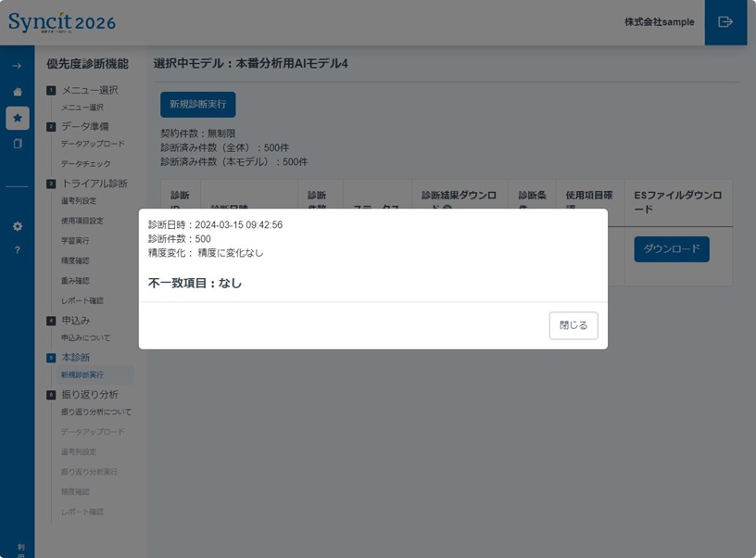Click the sidebar arrow icon at the top
This screenshot has height=558, width=756.
click(x=18, y=67)
